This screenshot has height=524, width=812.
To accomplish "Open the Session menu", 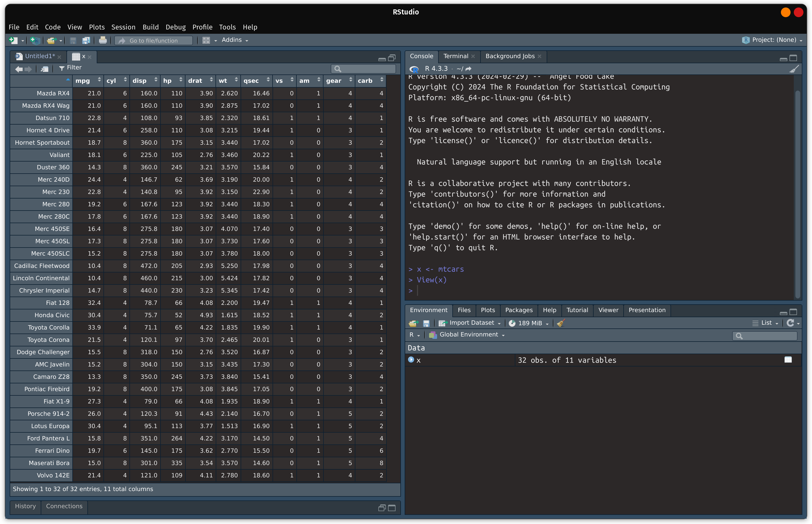I will tap(123, 27).
